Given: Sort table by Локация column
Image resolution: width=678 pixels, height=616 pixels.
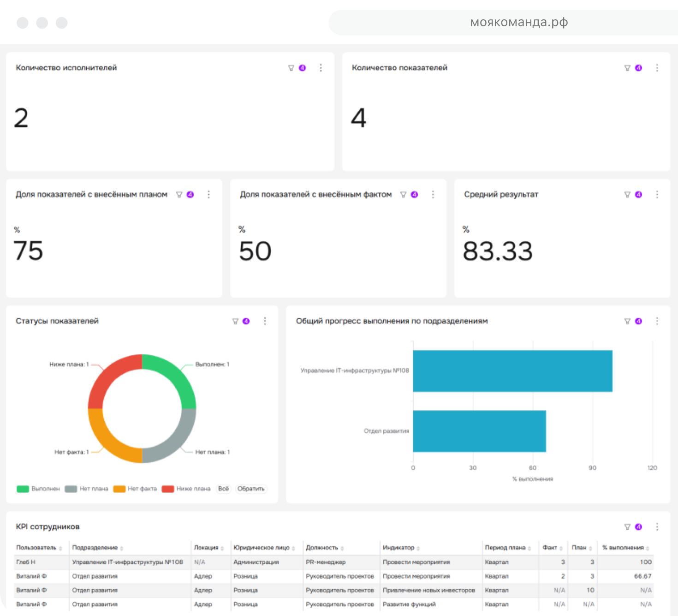Looking at the screenshot, I should point(209,548).
